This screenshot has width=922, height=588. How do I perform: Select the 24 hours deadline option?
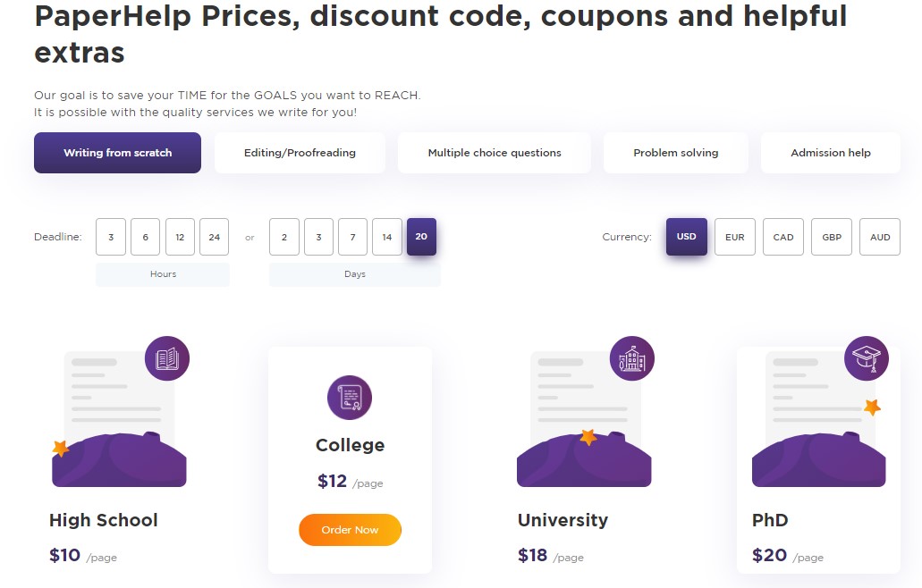(x=215, y=237)
